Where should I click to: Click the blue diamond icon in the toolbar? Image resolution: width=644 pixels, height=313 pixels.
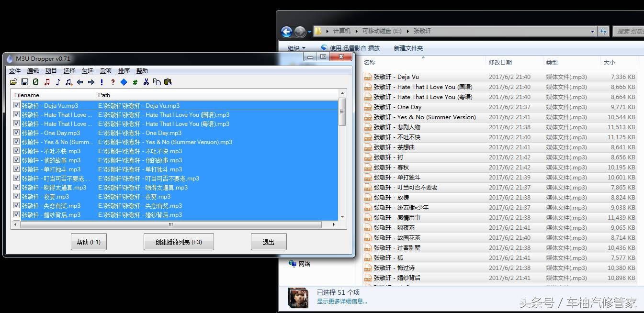[x=124, y=82]
